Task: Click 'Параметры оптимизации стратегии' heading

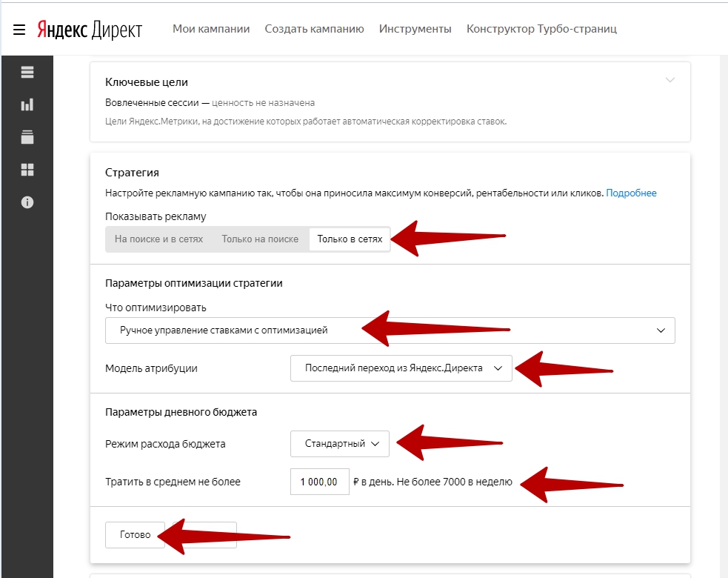Action: 194,283
